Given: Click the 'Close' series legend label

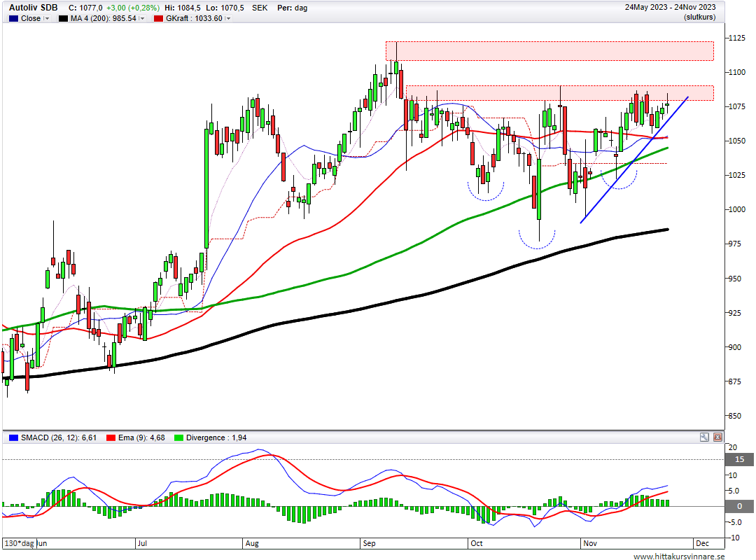Looking at the screenshot, I should coord(30,18).
